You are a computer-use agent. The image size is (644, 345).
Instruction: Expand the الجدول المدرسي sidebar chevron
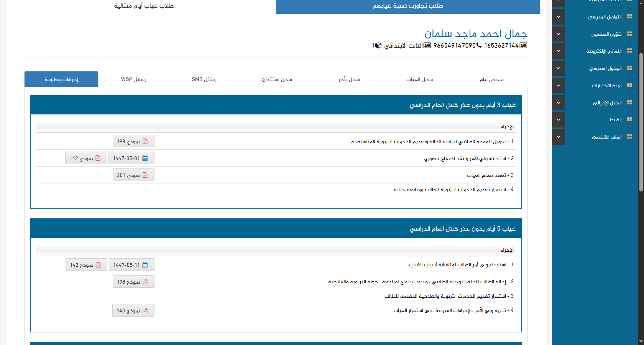click(x=558, y=68)
